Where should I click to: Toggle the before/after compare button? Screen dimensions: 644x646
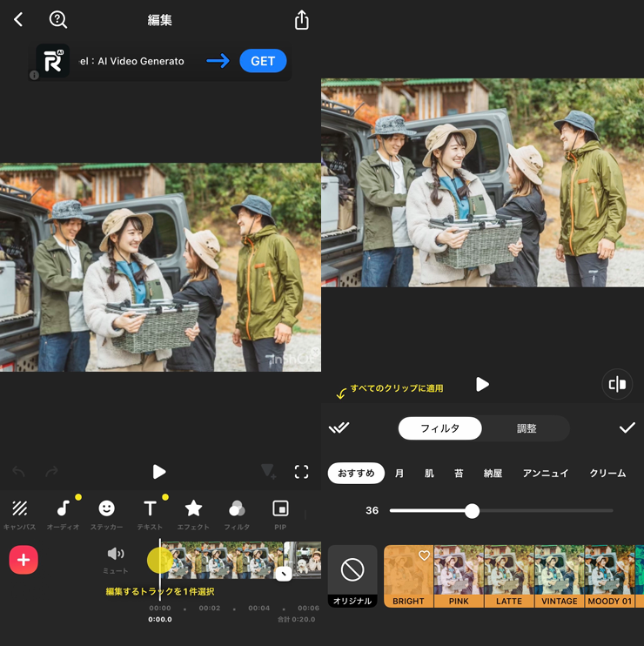pyautogui.click(x=617, y=384)
